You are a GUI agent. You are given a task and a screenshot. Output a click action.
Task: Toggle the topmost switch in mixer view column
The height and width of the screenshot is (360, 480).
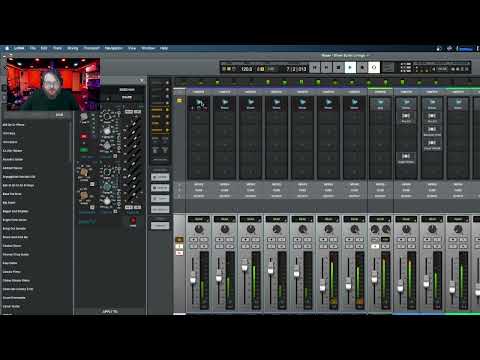[x=167, y=83]
